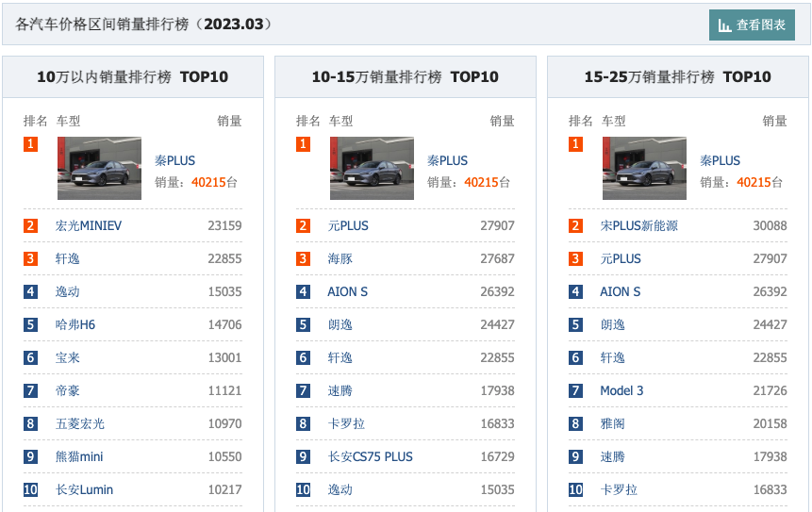Image resolution: width=812 pixels, height=512 pixels.
Task: Open 熊猫mini model link
Action: (x=79, y=456)
